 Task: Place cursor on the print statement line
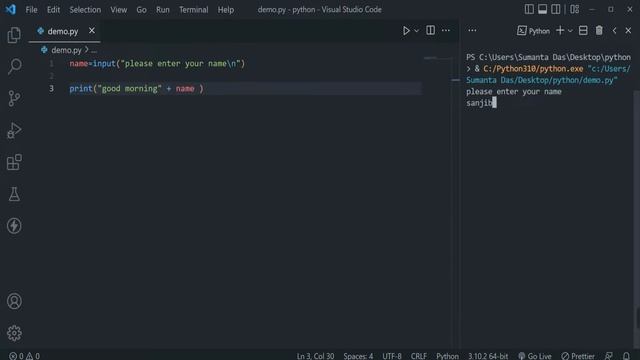pyautogui.click(x=136, y=89)
